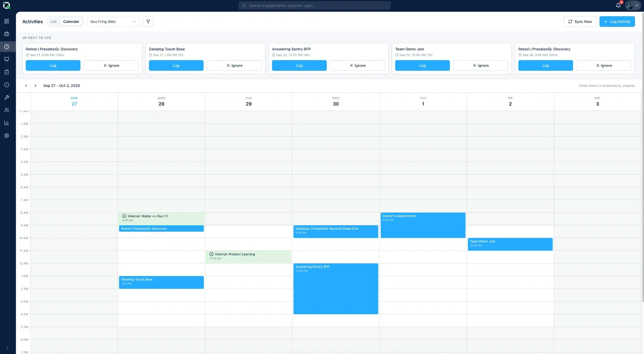Log the Team Demo Jam card
Image resolution: width=644 pixels, height=354 pixels.
(x=422, y=65)
